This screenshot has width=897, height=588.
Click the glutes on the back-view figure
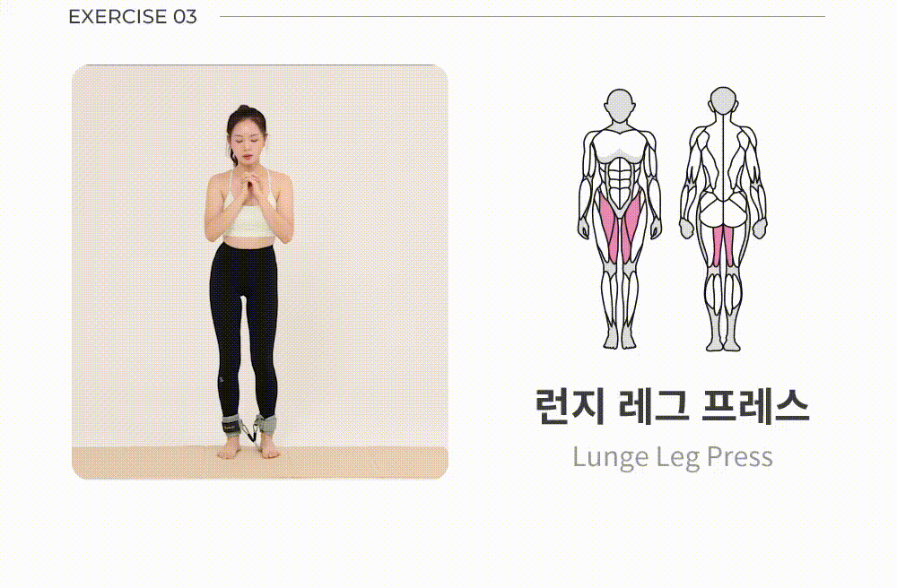[x=723, y=209]
